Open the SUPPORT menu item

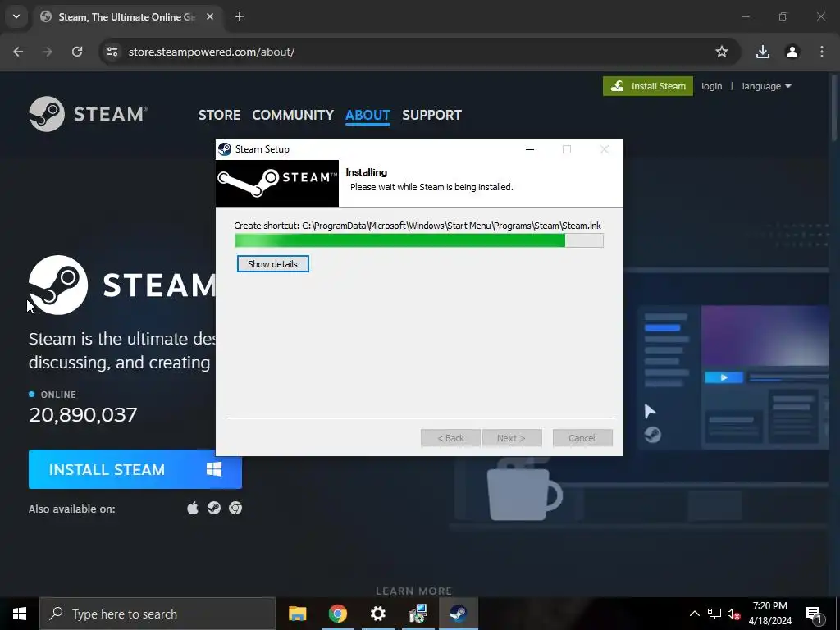431,115
